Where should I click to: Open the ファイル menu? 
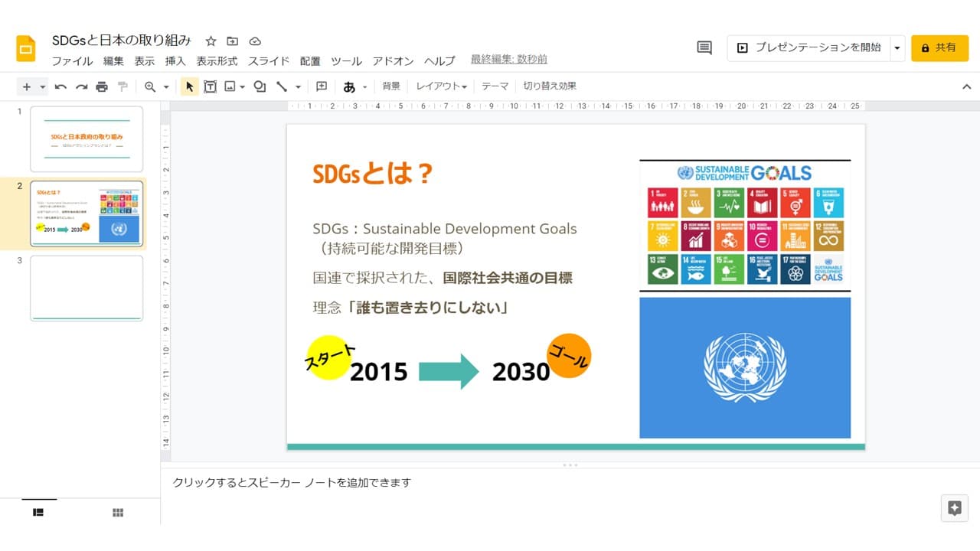click(72, 61)
